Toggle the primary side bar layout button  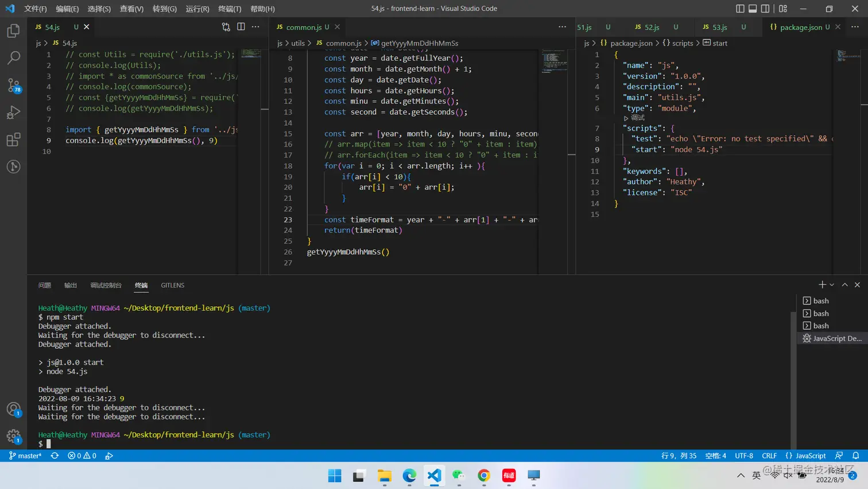click(740, 9)
